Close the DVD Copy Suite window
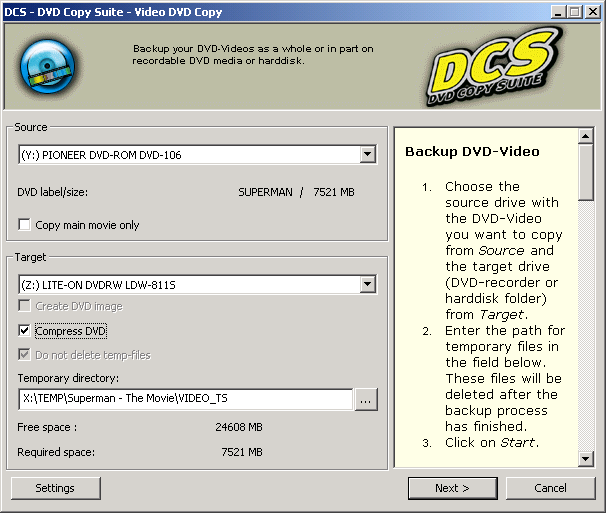 tap(592, 12)
